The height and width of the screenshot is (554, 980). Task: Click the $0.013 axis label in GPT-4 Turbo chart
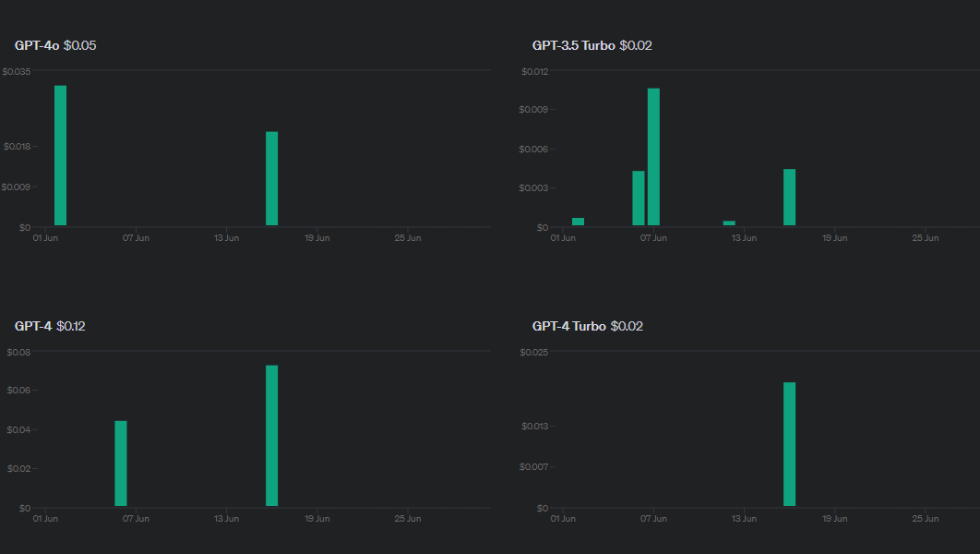tap(534, 426)
